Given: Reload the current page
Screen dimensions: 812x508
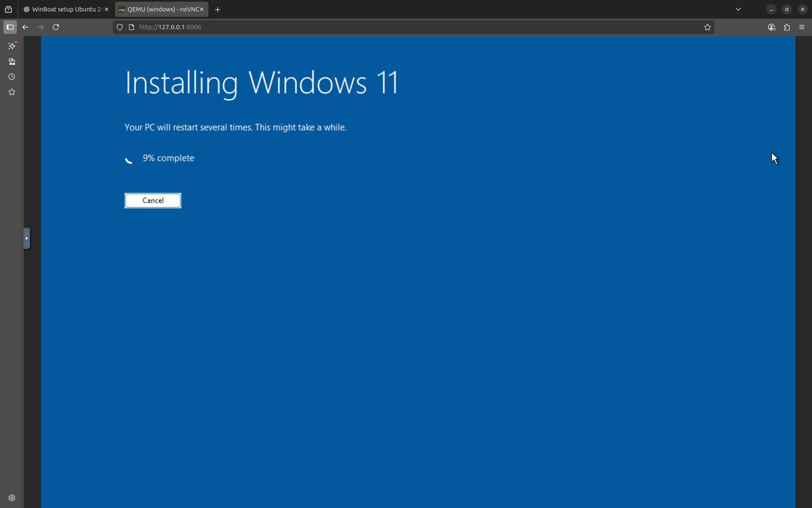Looking at the screenshot, I should [x=56, y=27].
